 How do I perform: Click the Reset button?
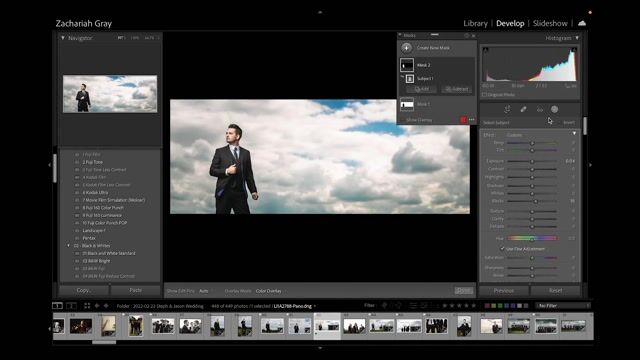pos(555,291)
